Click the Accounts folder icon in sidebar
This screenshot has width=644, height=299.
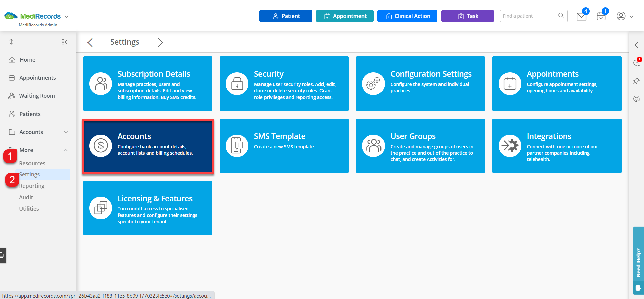tap(12, 132)
